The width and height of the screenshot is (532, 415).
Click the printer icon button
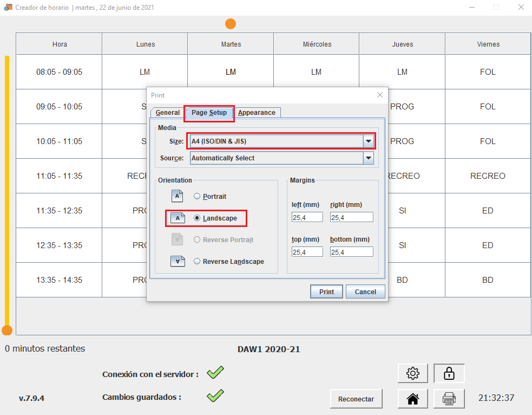point(449,399)
